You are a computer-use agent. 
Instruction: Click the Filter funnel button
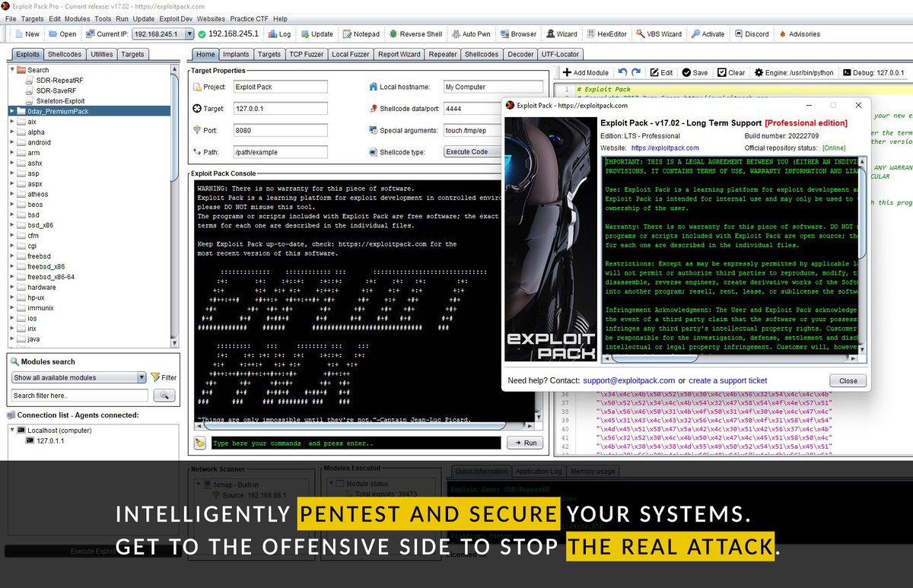click(164, 377)
